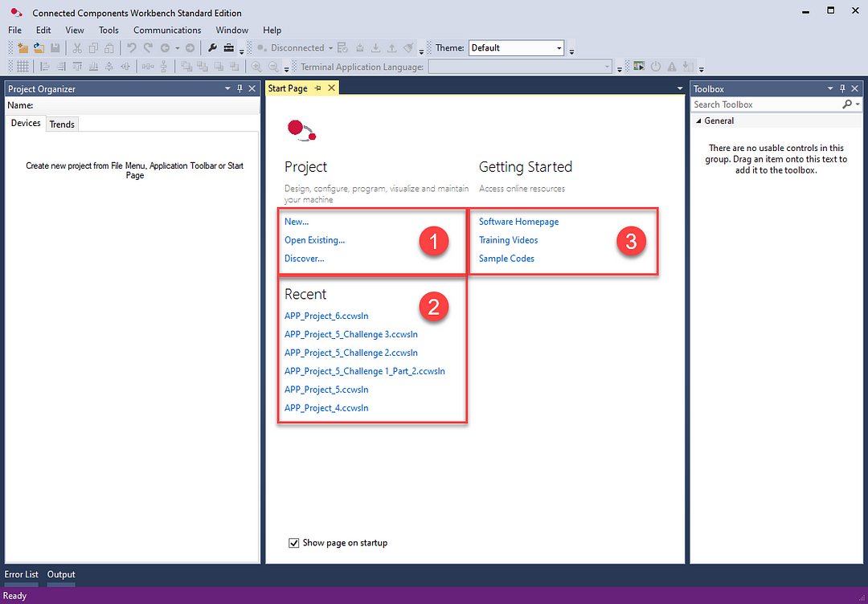Click the Align Rights layout icon
The width and height of the screenshot is (868, 604).
(61, 67)
